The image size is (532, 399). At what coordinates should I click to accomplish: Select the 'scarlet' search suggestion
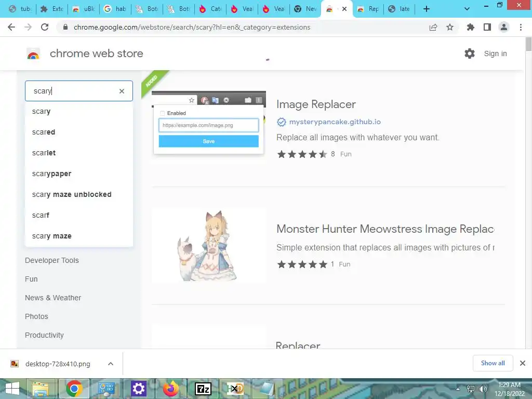coord(79,153)
